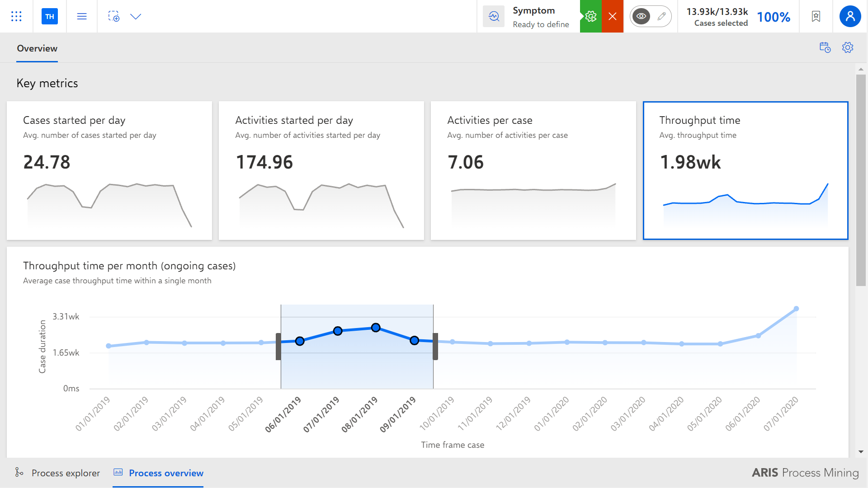Click the 08/01/2019 data point

coord(376,328)
